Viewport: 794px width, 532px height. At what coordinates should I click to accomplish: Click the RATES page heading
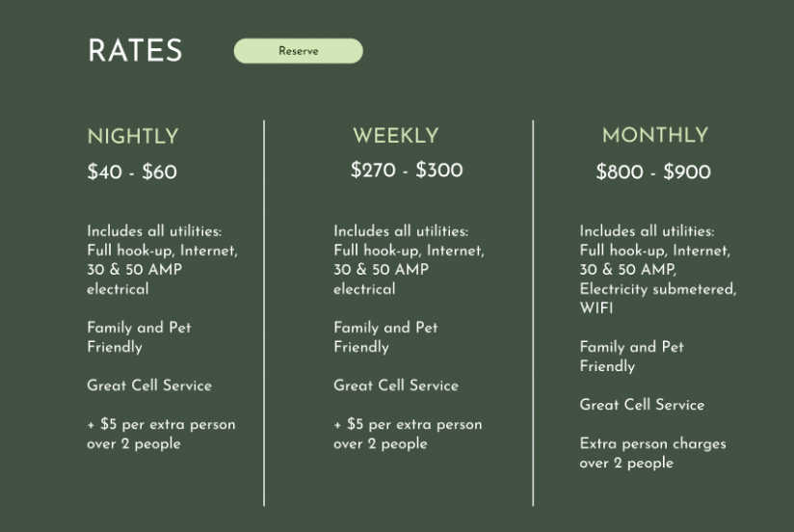[x=135, y=51]
